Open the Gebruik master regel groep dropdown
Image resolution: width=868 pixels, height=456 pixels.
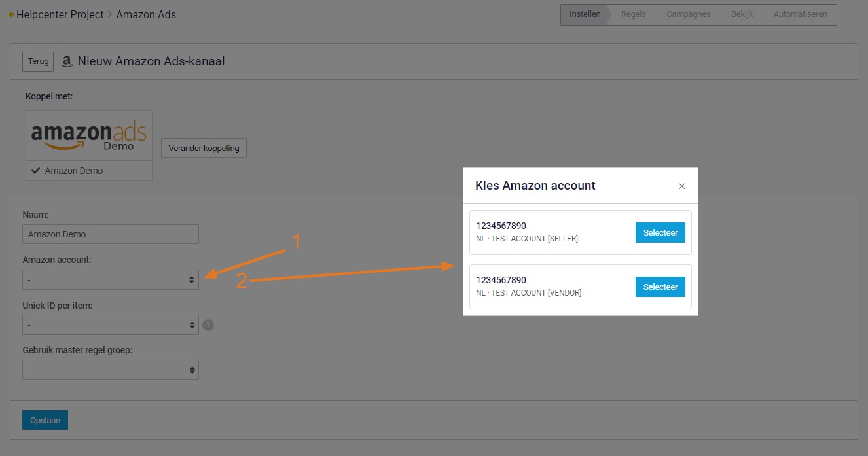pyautogui.click(x=111, y=370)
